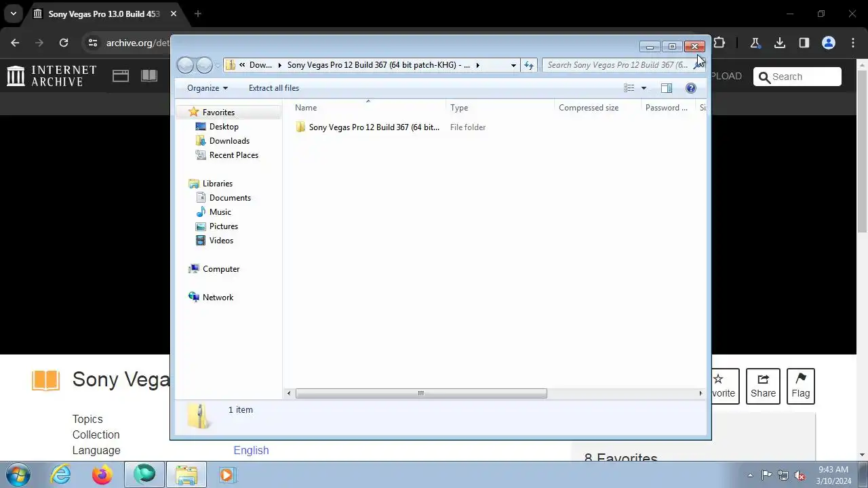
Task: Expand arrow after Downloads in address bar
Action: point(279,65)
